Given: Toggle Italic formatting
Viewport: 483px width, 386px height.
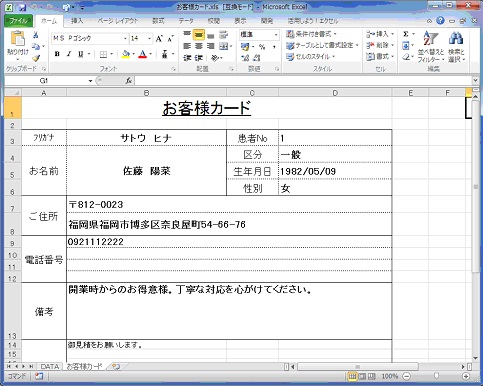Looking at the screenshot, I should 69,54.
